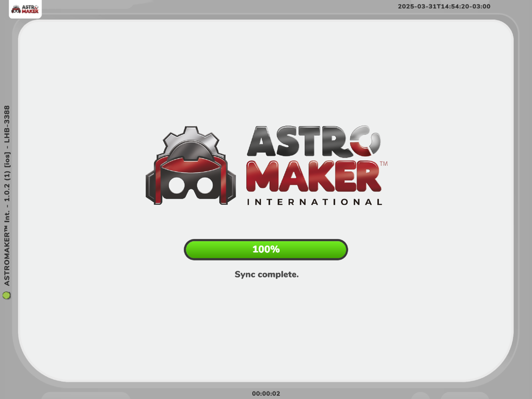The image size is (532, 399).
Task: Click the timestamp 2025-03-31T14:54:20-03:00
Action: coord(444,6)
